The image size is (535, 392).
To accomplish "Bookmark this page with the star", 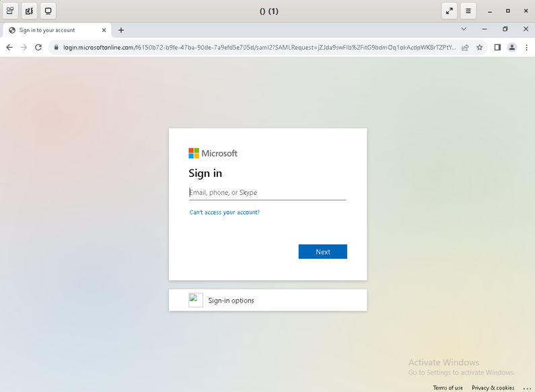I will pos(479,47).
